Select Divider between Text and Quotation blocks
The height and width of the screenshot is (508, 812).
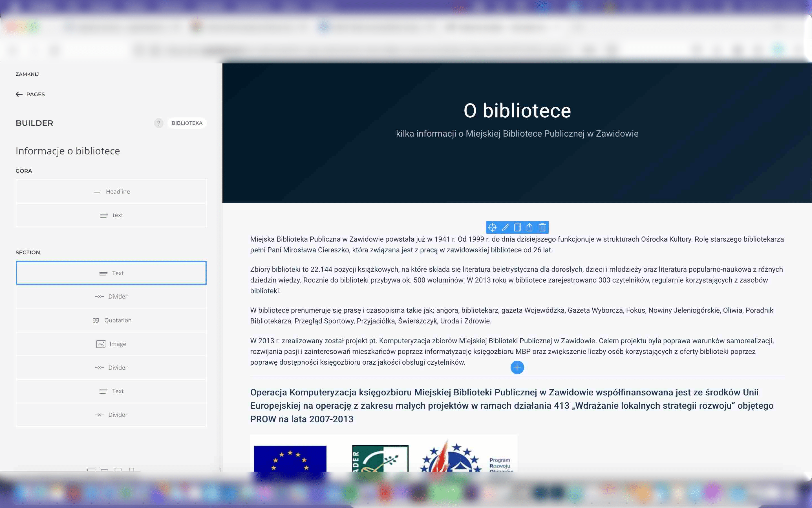pos(111,296)
